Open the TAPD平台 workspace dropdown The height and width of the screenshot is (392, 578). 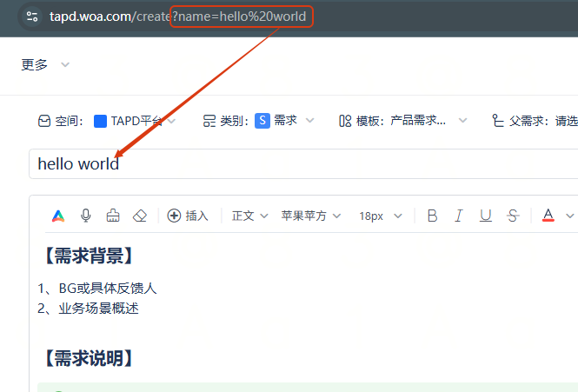click(x=171, y=121)
